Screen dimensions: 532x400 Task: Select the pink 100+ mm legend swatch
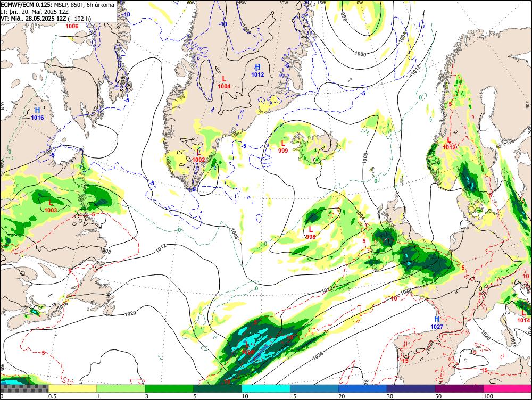tap(508, 388)
